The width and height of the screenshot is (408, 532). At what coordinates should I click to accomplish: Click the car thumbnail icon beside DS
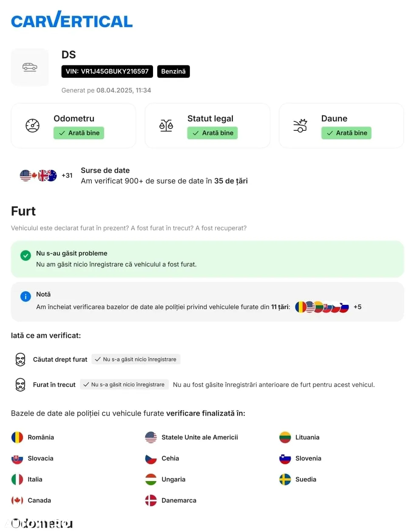pyautogui.click(x=30, y=67)
